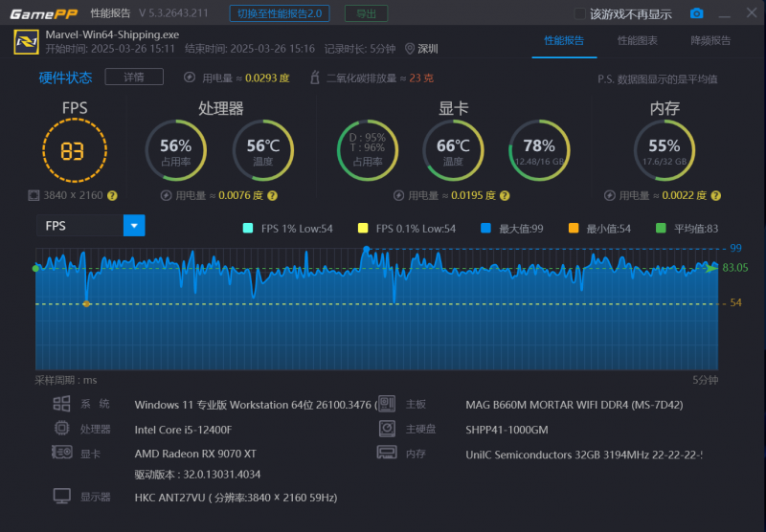Click the 详情 details button
This screenshot has height=532, width=766.
(x=134, y=78)
